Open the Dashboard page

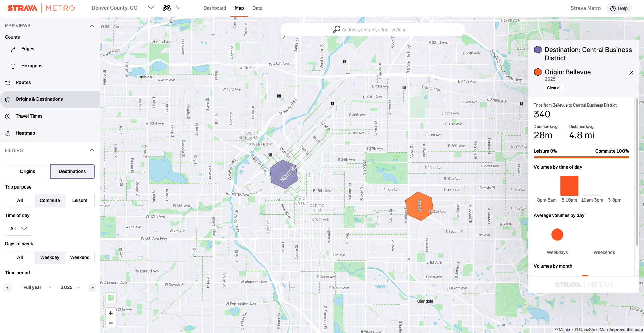(215, 8)
